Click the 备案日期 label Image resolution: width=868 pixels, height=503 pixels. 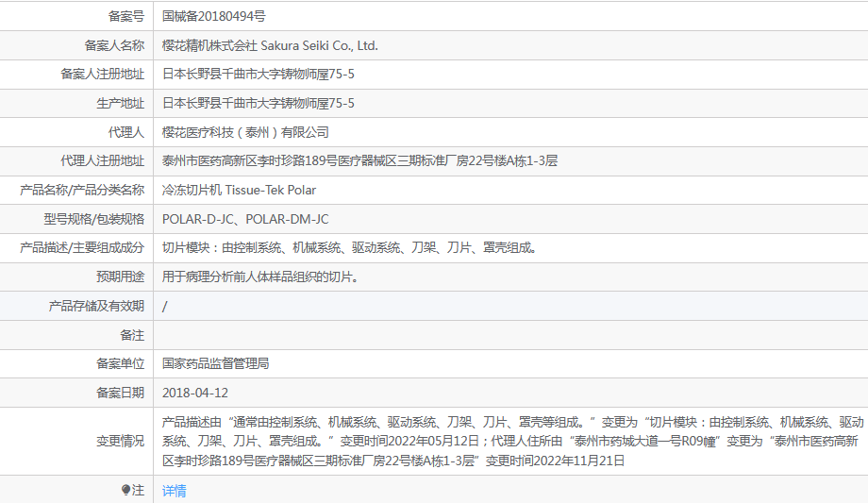pos(120,394)
